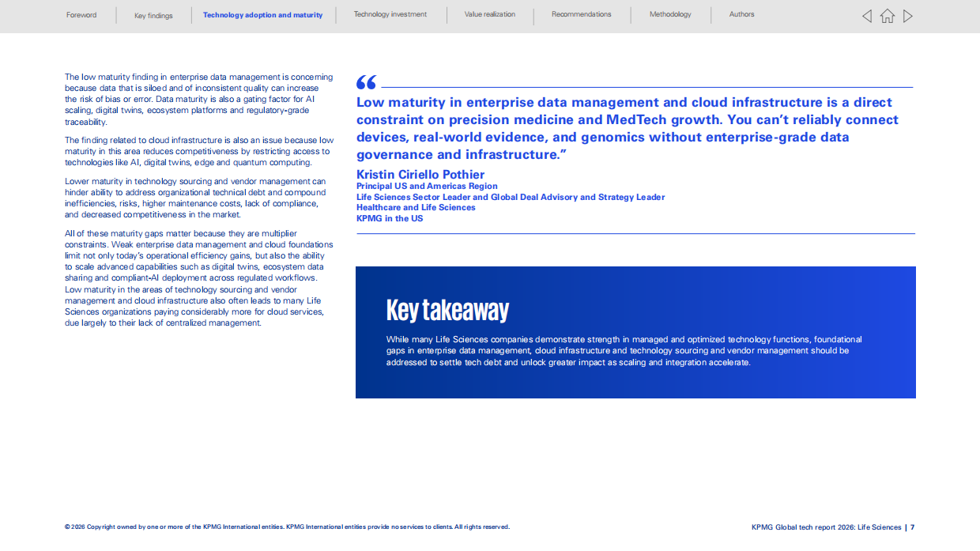Open the Methodology section
The height and width of the screenshot is (551, 980).
[670, 14]
